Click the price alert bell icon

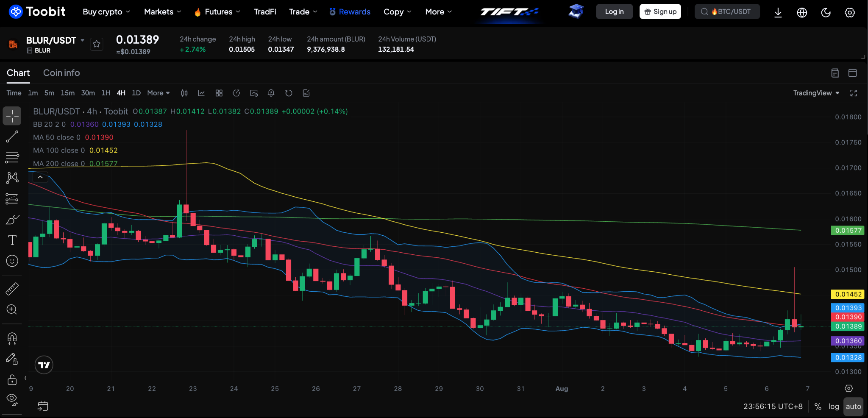tap(271, 93)
